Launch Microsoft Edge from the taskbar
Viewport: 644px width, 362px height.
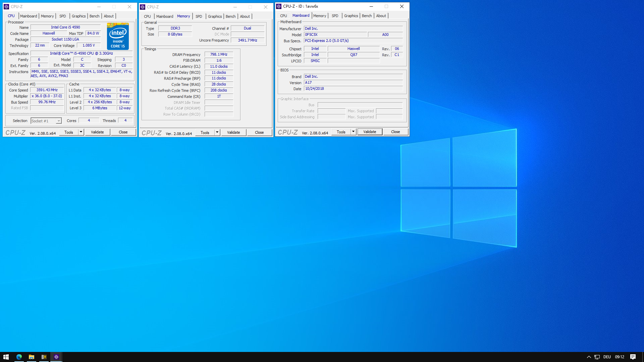coord(19,357)
